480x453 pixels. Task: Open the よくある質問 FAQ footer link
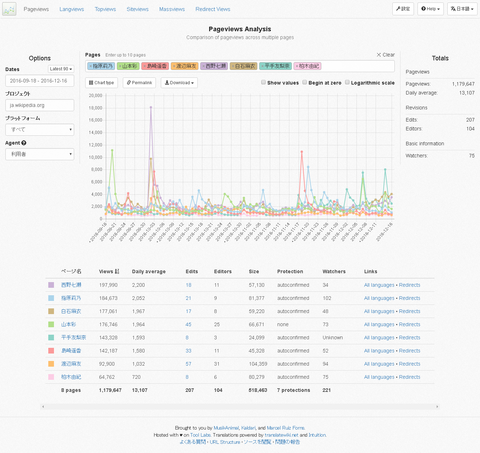point(192,442)
